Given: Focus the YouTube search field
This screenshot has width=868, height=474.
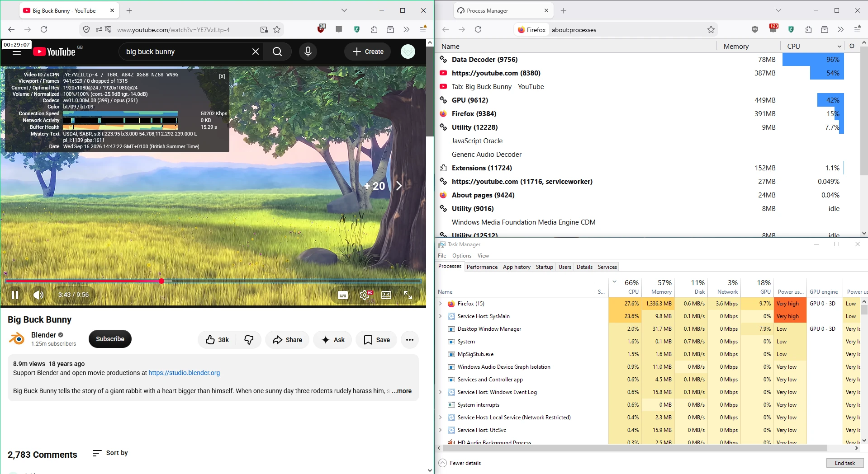Looking at the screenshot, I should (185, 52).
